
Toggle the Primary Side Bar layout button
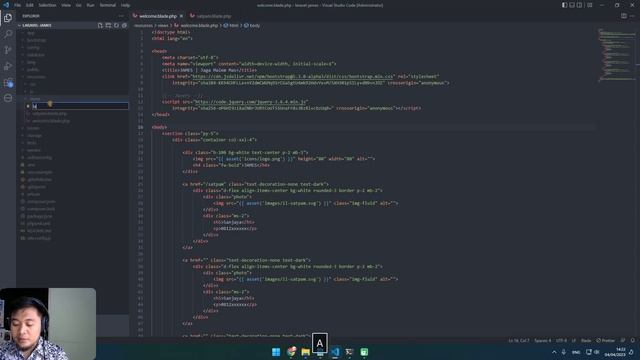[x=564, y=5]
